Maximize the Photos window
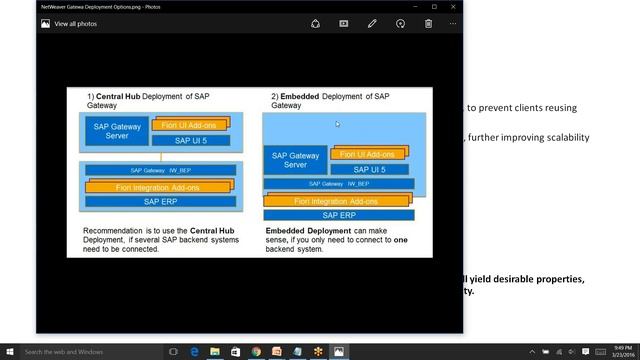The width and height of the screenshot is (640, 360). 434,7
